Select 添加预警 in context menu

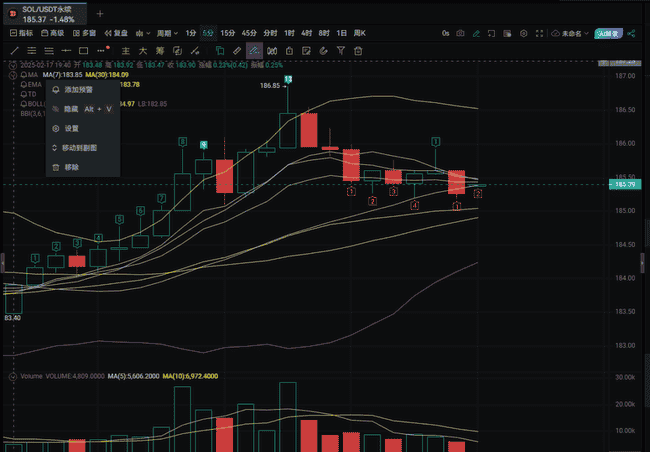coord(78,89)
